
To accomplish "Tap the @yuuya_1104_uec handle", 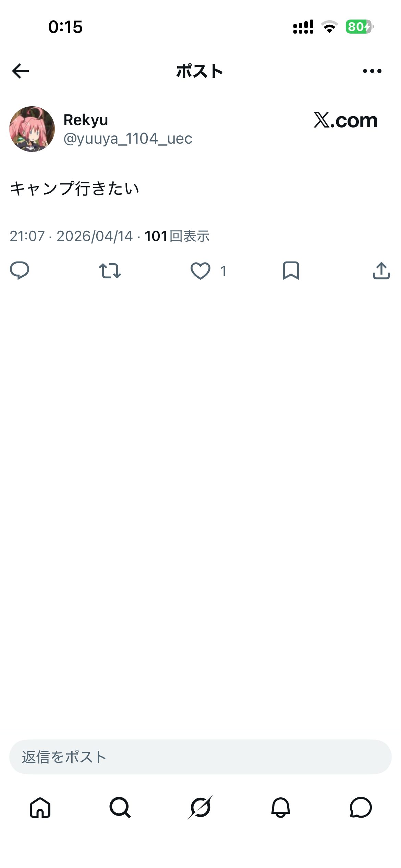I will pos(128,138).
